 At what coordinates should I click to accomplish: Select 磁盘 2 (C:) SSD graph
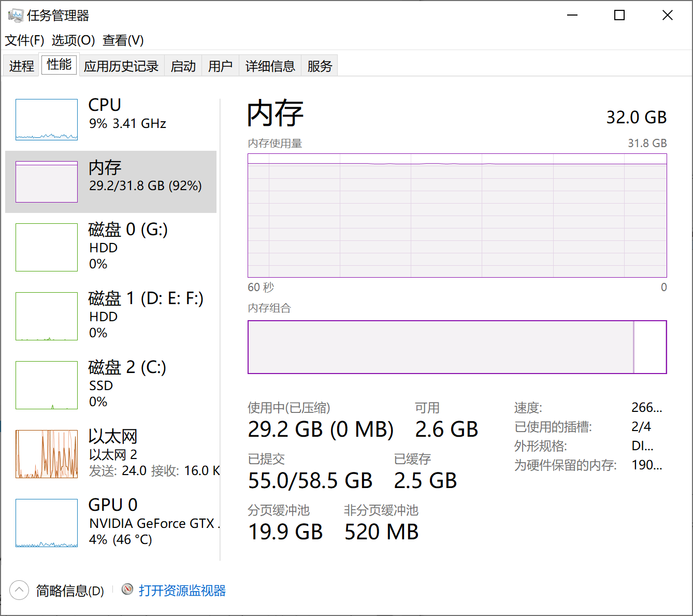pos(47,385)
